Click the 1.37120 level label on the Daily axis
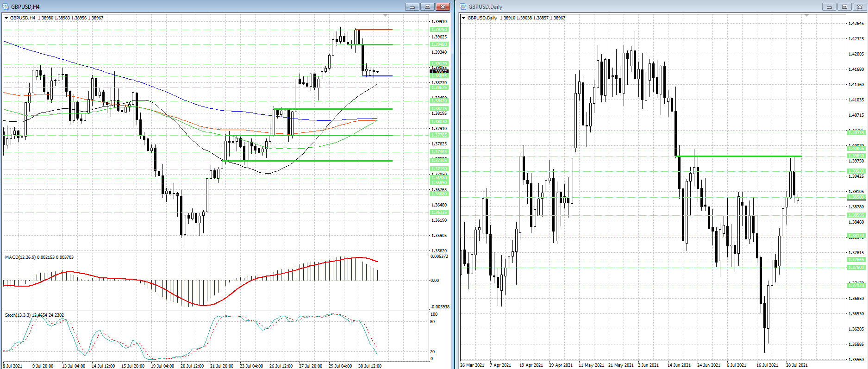This screenshot has width=868, height=369. pos(856,286)
